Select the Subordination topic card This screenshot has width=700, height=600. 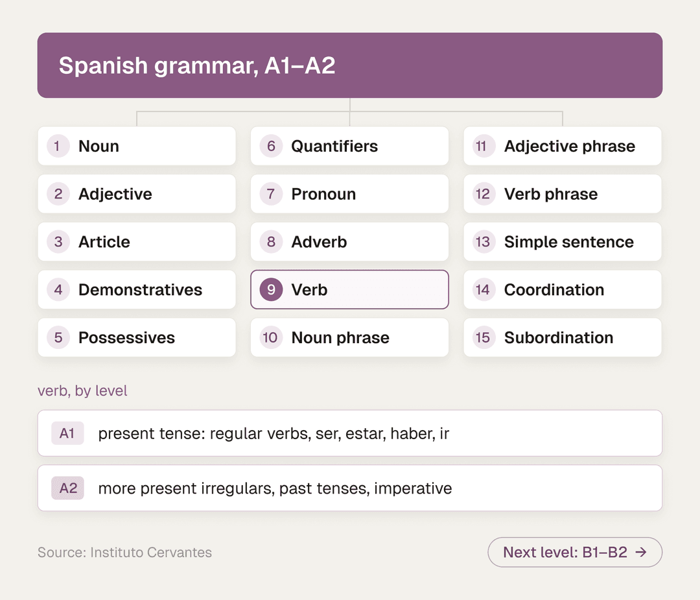coord(563,337)
